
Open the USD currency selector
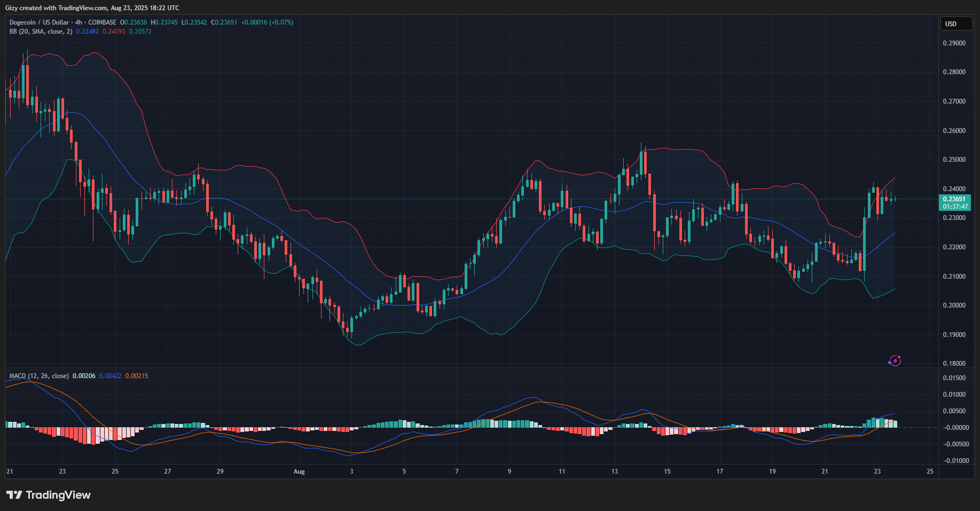click(x=955, y=23)
